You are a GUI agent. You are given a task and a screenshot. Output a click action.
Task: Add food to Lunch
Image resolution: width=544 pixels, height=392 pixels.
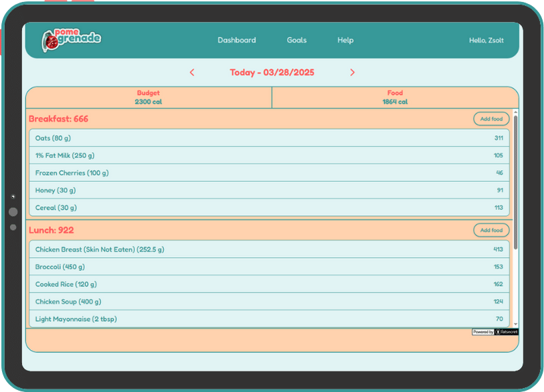pos(491,230)
